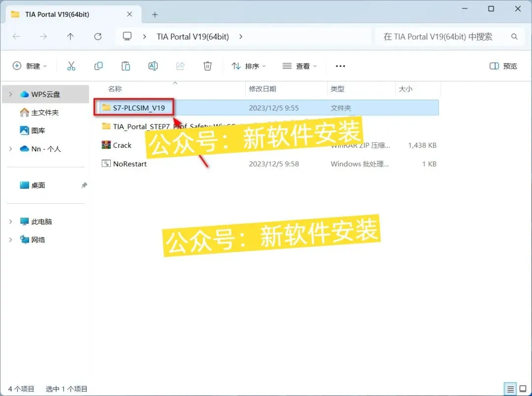This screenshot has width=532, height=396.
Task: Click the 2023/12/5 9:55 date cell
Action: tap(274, 108)
